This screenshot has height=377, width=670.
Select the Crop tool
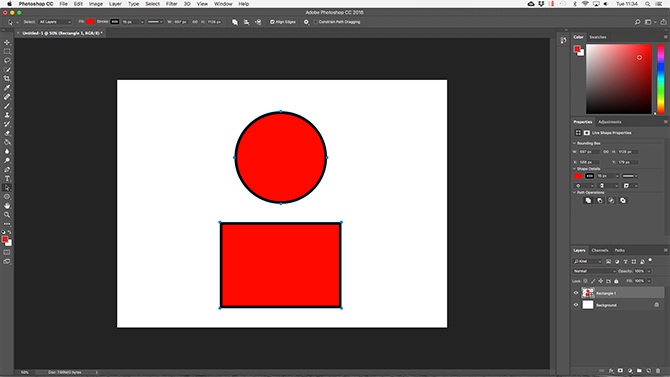pos(7,79)
